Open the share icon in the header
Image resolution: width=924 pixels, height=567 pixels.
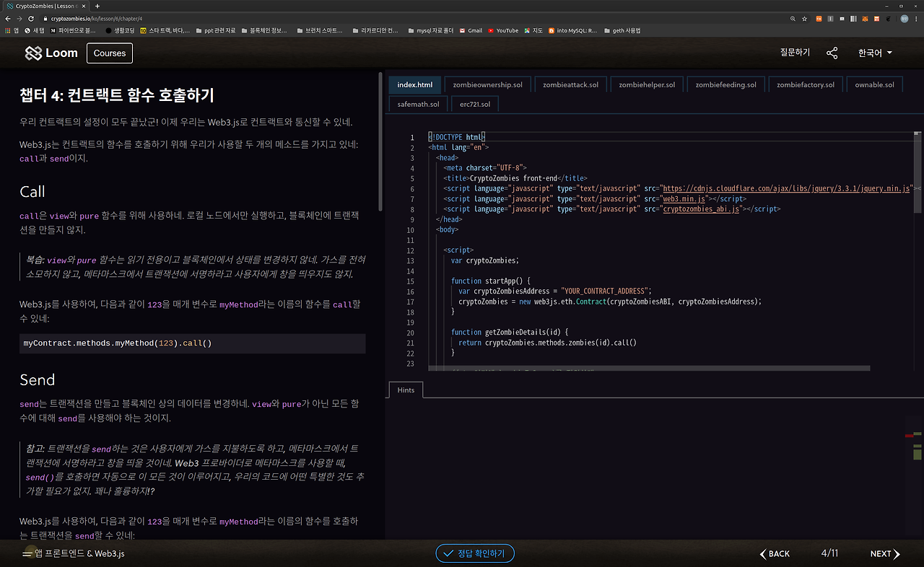(x=832, y=53)
